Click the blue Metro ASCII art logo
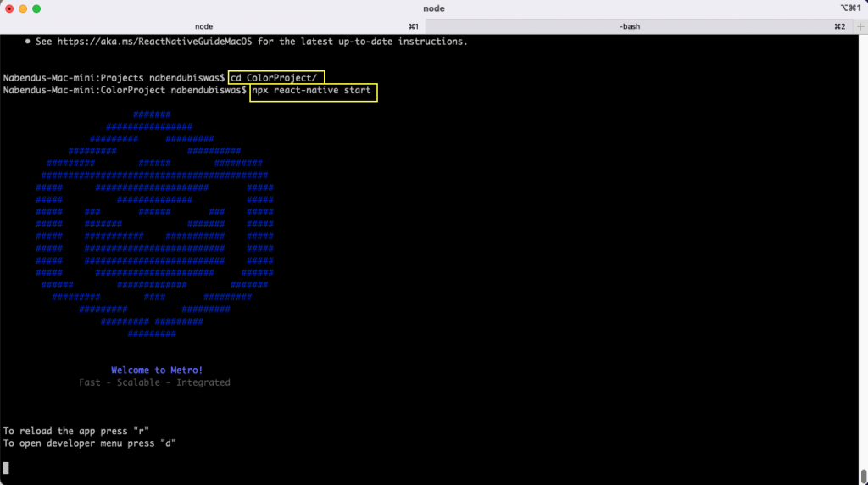 (x=154, y=224)
